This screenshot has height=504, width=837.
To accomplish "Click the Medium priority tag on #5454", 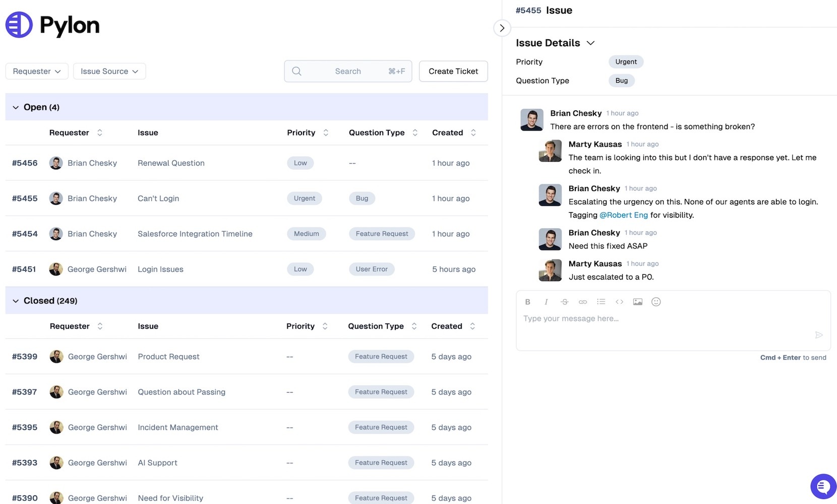I will (x=307, y=234).
